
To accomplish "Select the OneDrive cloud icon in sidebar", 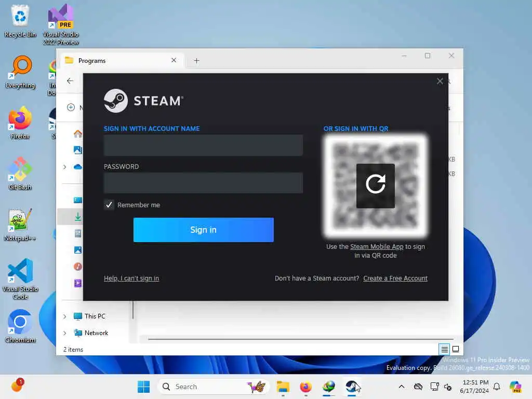I will 78,167.
